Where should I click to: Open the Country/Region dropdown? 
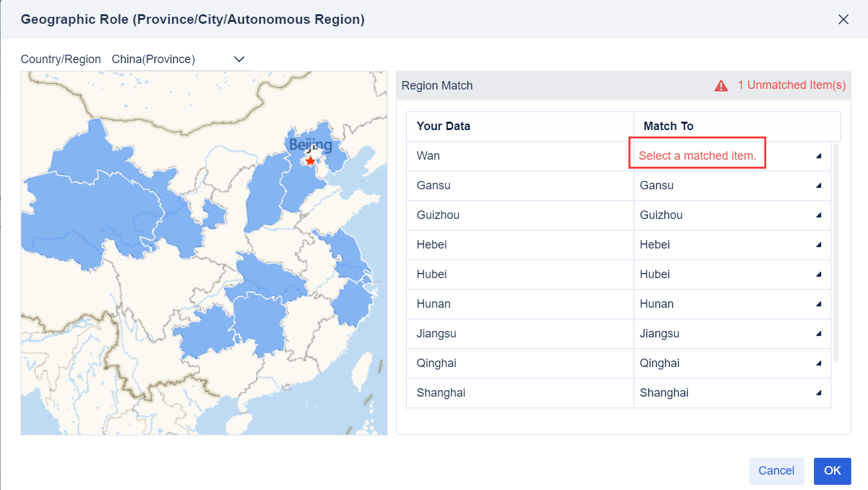[x=238, y=59]
